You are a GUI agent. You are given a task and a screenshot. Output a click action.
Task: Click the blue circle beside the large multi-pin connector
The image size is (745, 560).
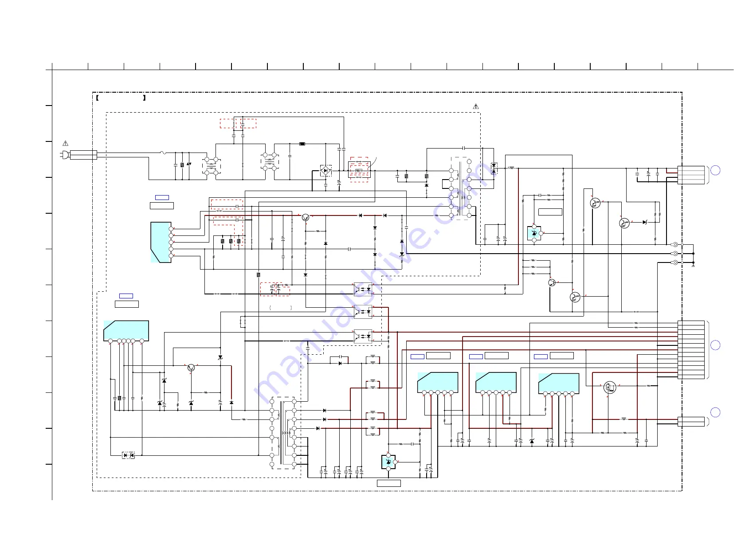click(715, 345)
